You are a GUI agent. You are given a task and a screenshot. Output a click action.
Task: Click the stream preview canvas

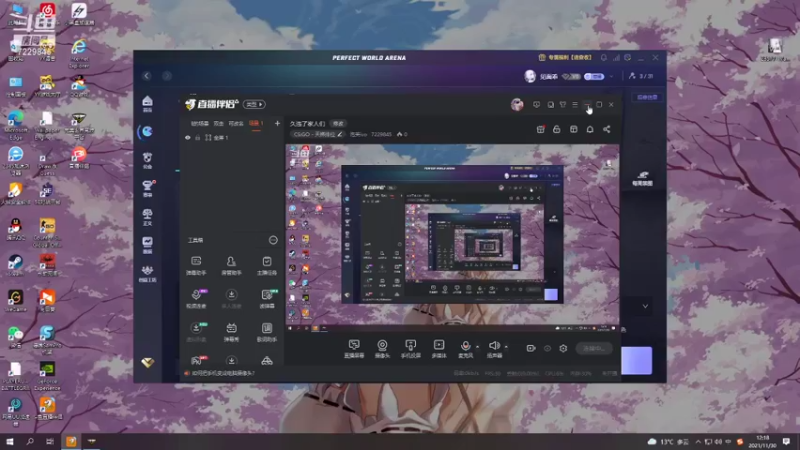[x=453, y=239]
